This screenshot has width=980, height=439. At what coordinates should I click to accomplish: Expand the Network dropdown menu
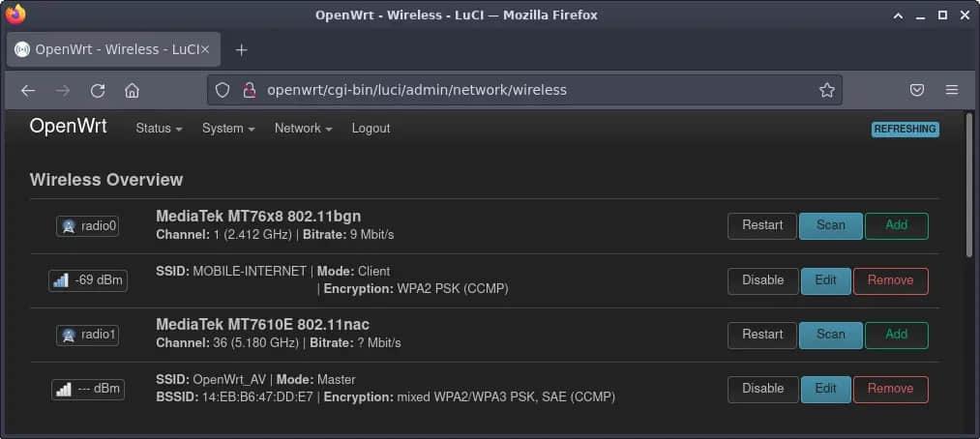click(x=303, y=129)
